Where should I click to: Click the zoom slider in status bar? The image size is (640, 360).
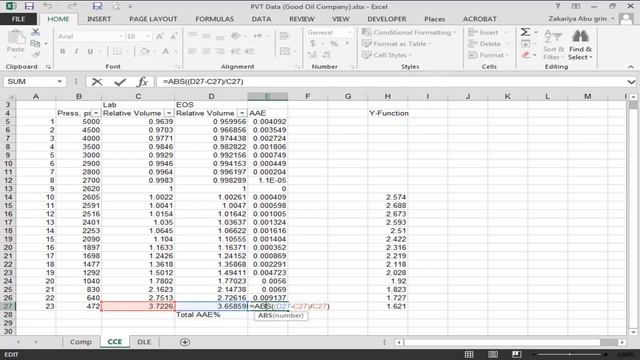(570, 354)
